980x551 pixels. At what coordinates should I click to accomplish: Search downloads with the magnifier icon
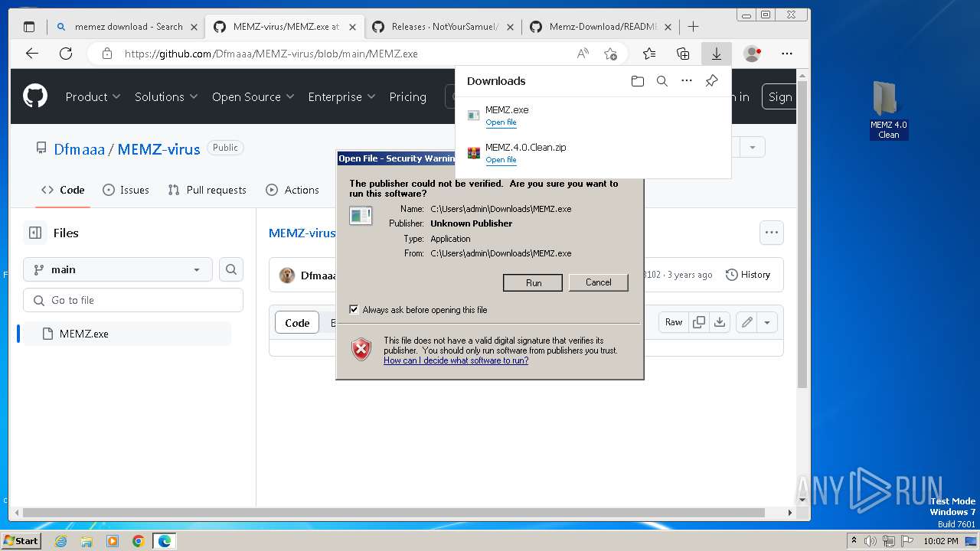click(x=662, y=81)
